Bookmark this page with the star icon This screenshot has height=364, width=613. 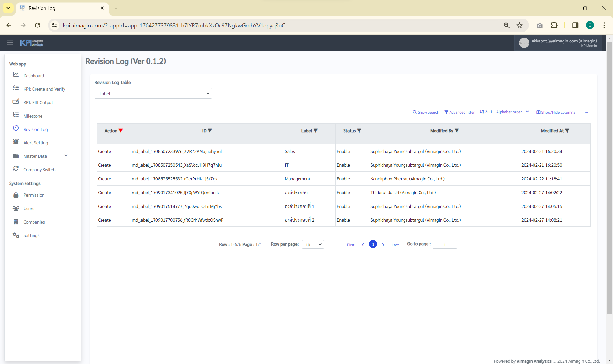pos(520,26)
